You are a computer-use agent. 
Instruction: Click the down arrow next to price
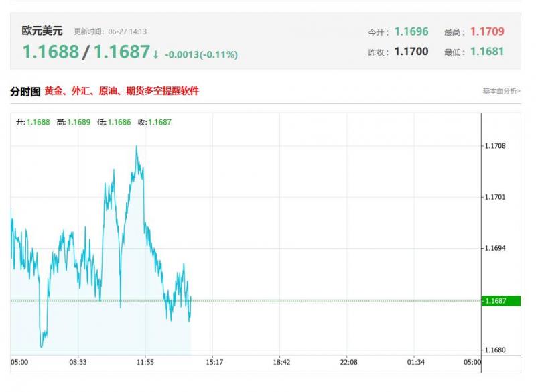tap(155, 54)
